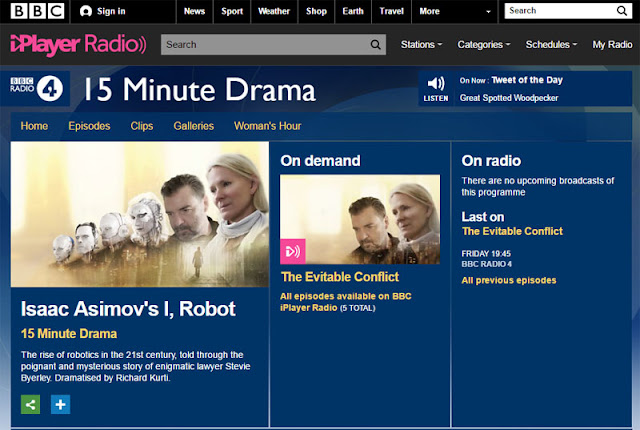The height and width of the screenshot is (430, 640).
Task: Select the Clips tab
Action: pos(142,126)
